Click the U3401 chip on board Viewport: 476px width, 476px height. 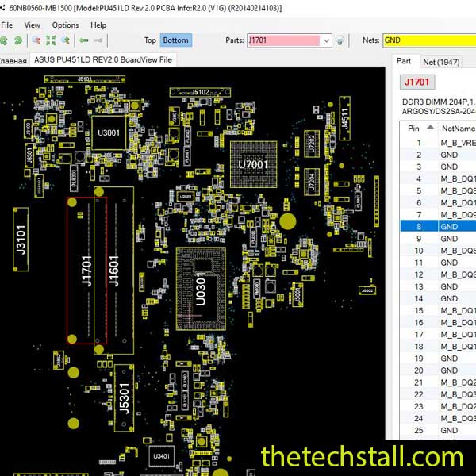tap(161, 456)
